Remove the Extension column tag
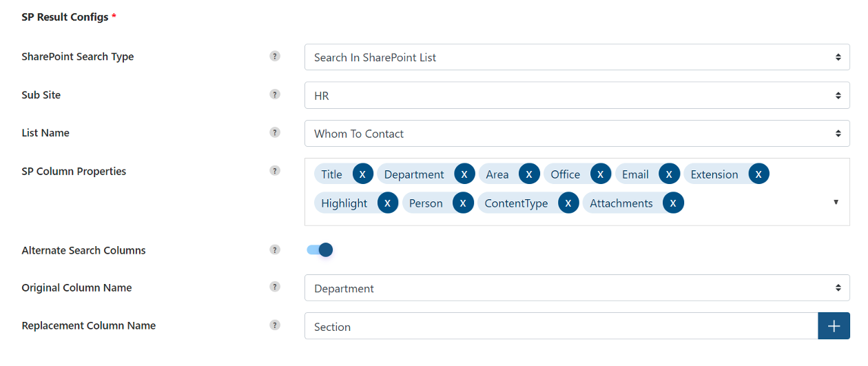This screenshot has height=366, width=868. [x=758, y=174]
